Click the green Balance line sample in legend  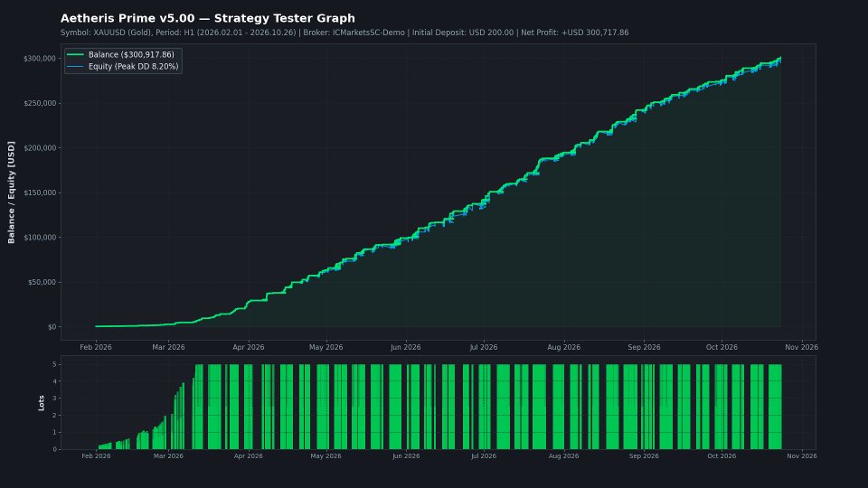point(75,54)
